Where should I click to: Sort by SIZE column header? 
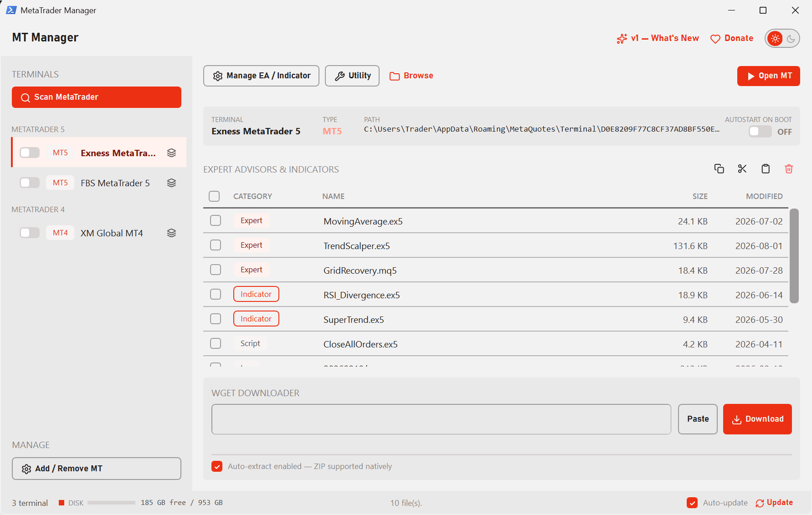pyautogui.click(x=700, y=196)
